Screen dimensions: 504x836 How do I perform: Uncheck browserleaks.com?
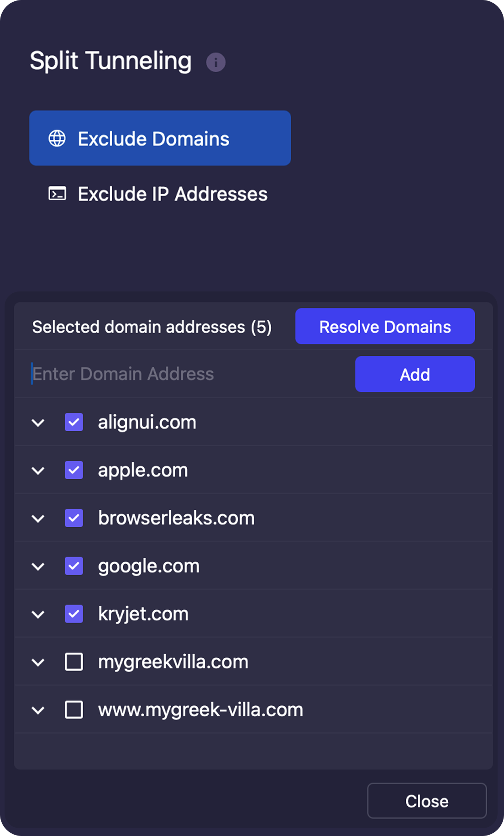(74, 518)
